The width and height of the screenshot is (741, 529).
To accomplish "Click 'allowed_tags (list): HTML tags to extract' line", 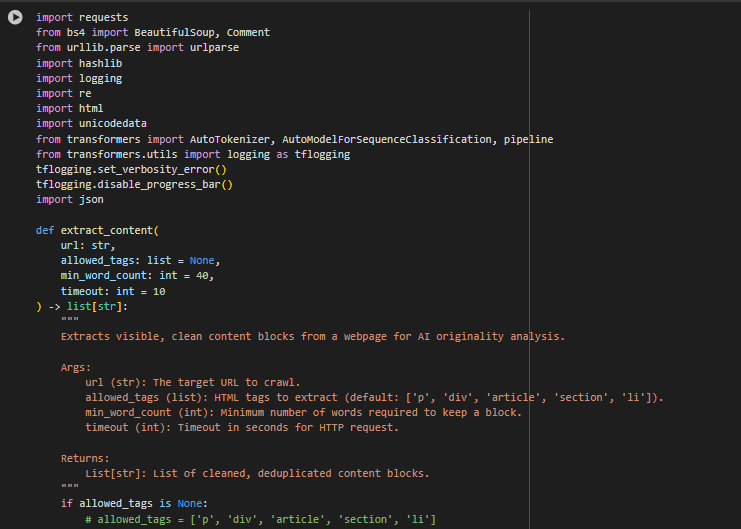I will tap(374, 398).
